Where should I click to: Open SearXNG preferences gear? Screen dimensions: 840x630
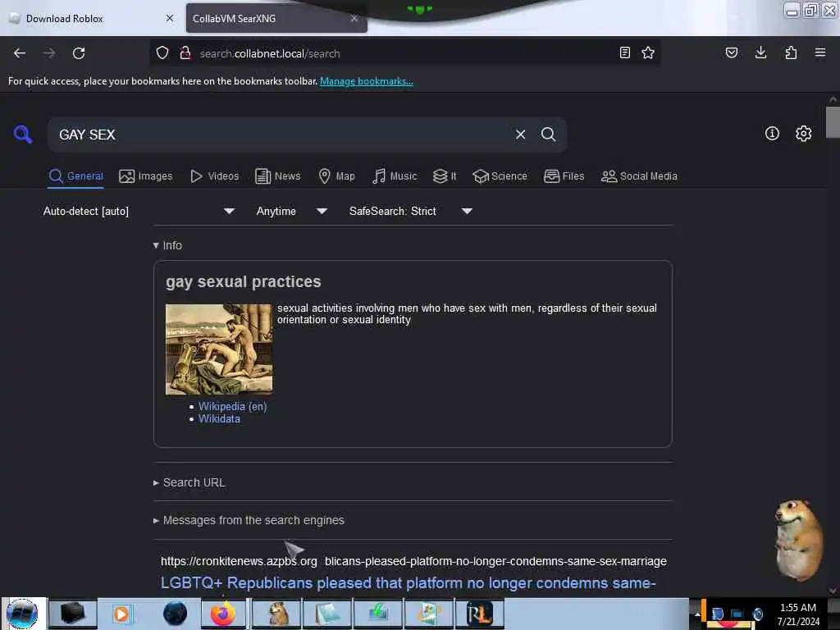pos(804,134)
